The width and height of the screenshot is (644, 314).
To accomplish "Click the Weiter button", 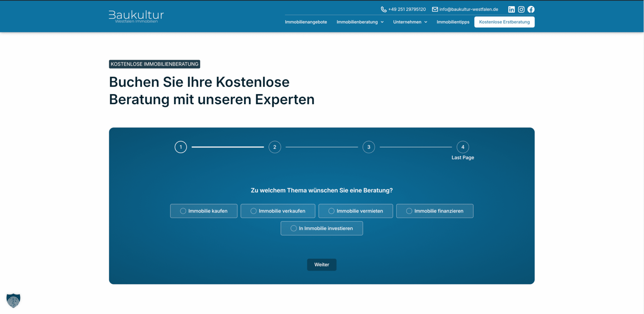I will pos(322,265).
